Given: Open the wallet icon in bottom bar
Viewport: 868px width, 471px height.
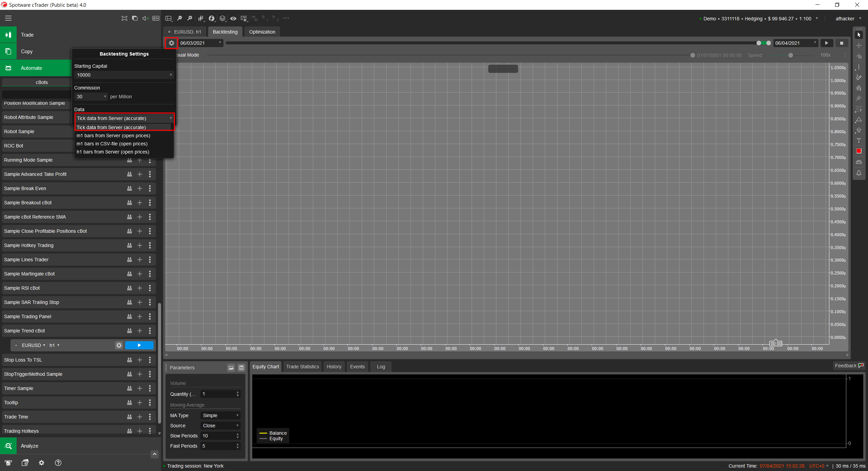Looking at the screenshot, I should click(25, 463).
